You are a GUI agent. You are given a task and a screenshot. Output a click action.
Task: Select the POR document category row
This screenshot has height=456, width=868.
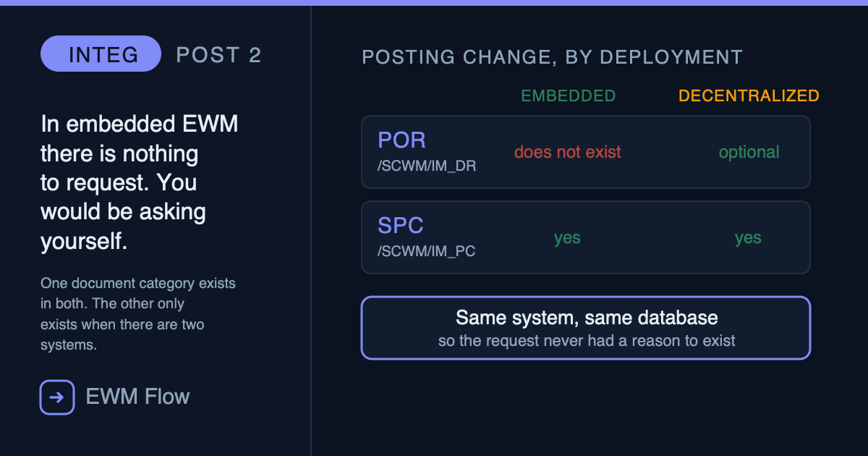click(586, 152)
